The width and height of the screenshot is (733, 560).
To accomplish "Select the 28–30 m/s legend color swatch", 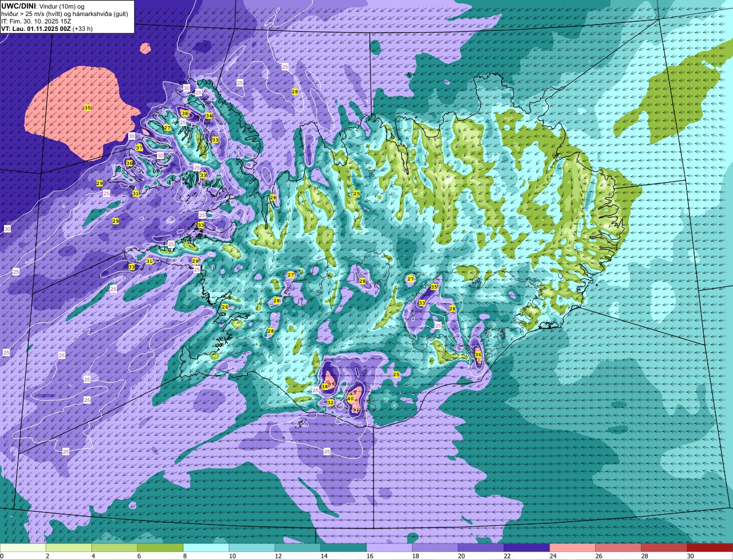I will pos(664,548).
